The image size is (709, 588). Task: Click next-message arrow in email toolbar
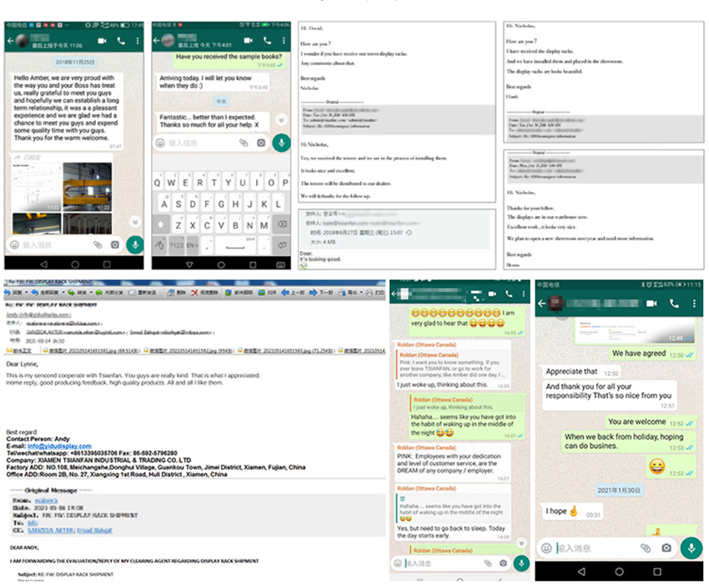point(315,293)
